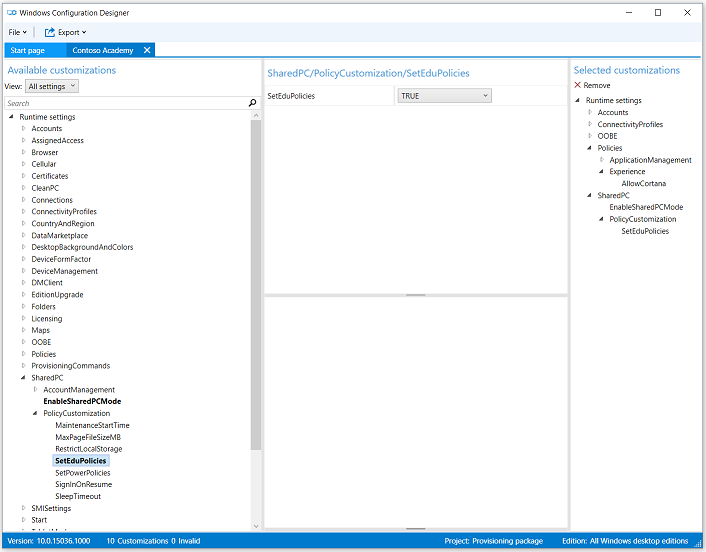This screenshot has width=706, height=552.
Task: Click the search magnifier icon
Action: [x=252, y=103]
